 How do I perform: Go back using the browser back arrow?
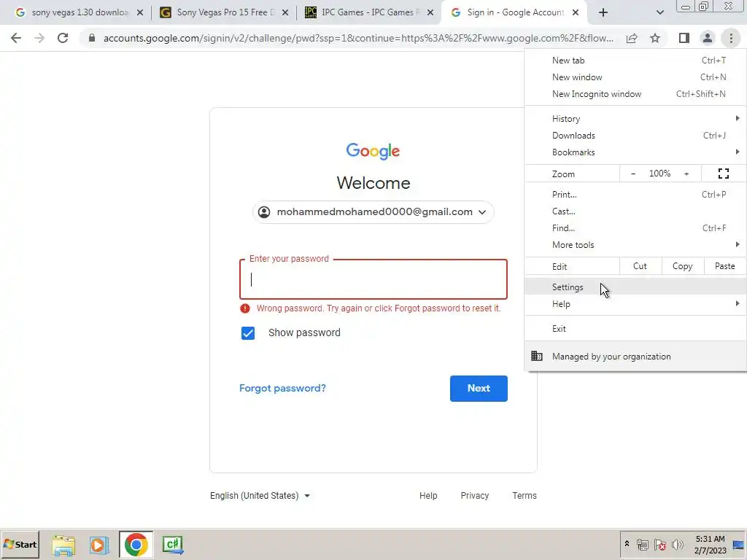(x=16, y=38)
